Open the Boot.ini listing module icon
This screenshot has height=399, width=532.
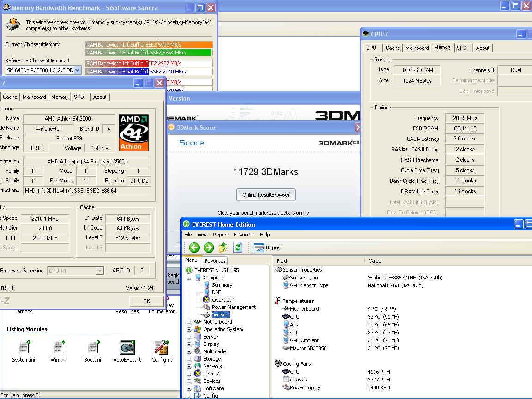(93, 347)
